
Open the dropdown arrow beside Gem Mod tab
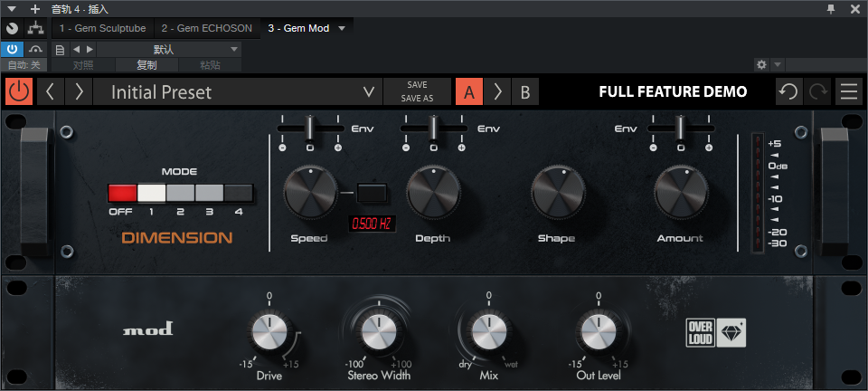(x=342, y=28)
